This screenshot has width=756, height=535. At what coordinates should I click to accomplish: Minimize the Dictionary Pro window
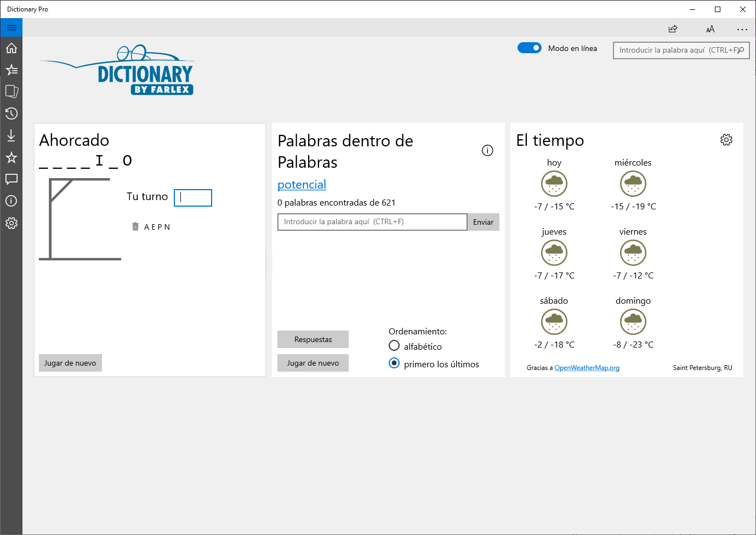[x=692, y=9]
